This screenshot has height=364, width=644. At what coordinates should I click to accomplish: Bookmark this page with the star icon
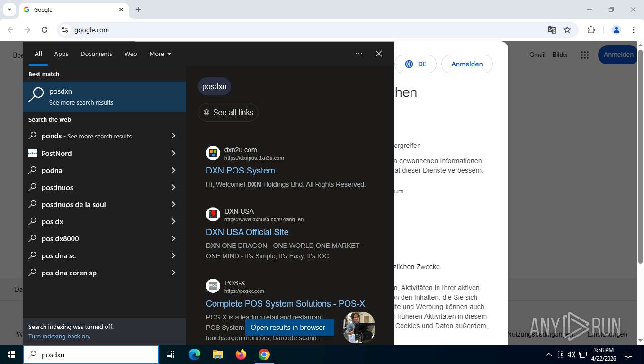[567, 30]
